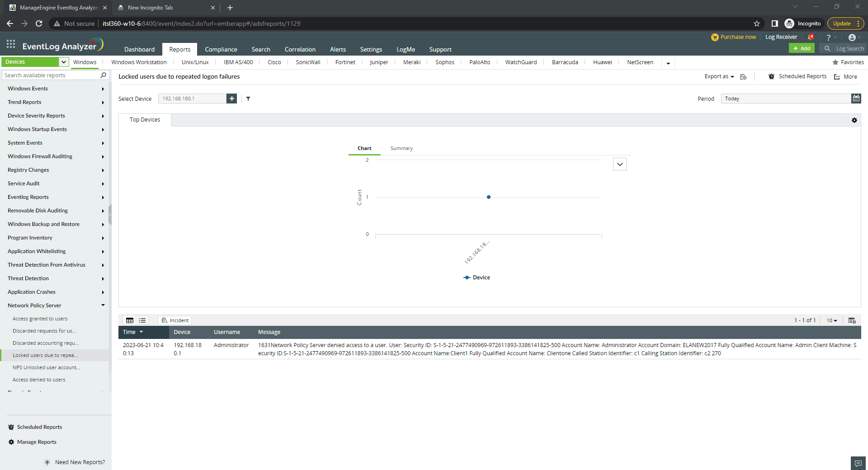Screen dimensions: 868x470
Task: Show more device types dropdown arrow
Action: click(668, 63)
